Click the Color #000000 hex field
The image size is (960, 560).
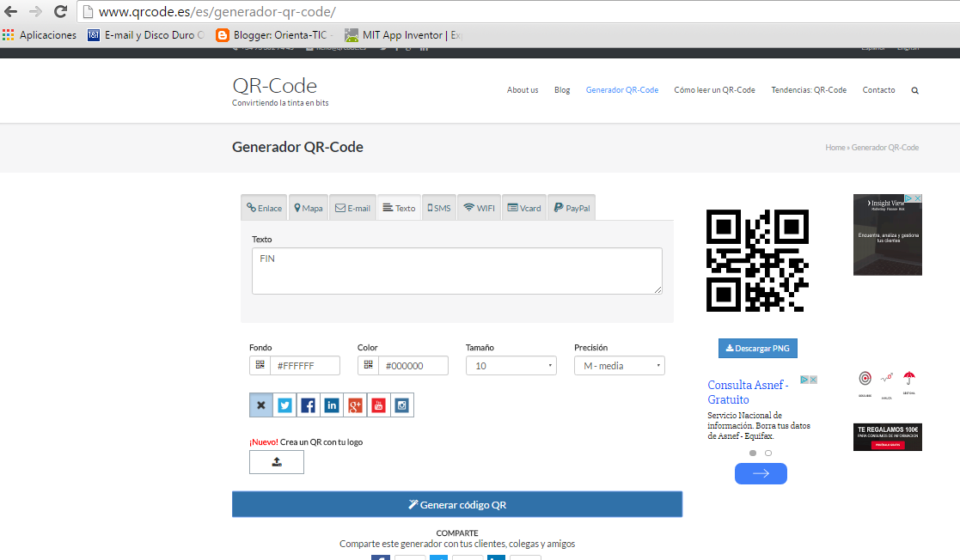[x=413, y=365]
